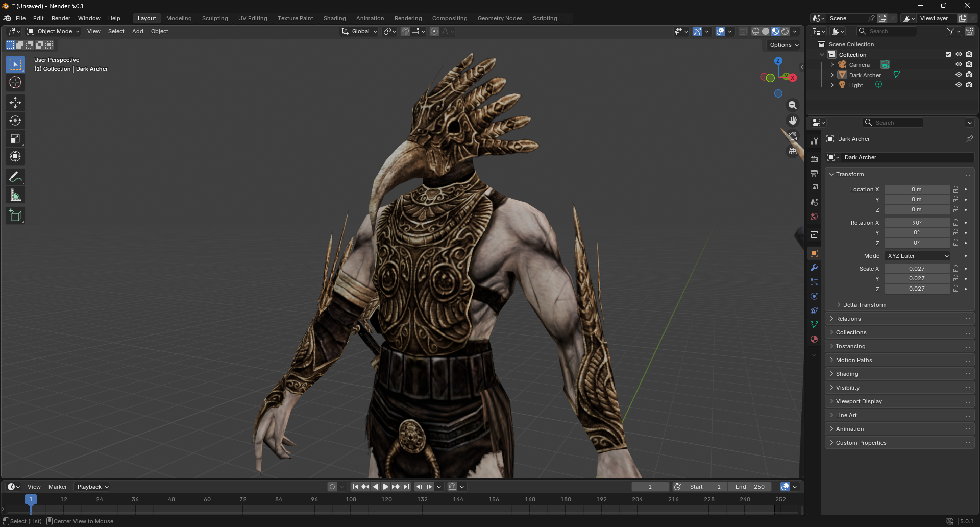
Task: Activate the Annotate tool
Action: tap(15, 177)
